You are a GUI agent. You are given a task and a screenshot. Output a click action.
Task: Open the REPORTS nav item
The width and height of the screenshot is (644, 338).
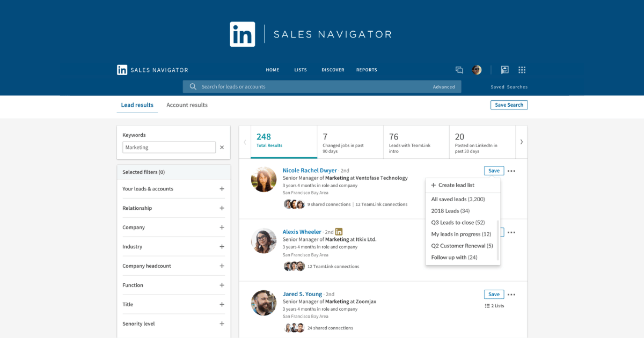point(367,70)
